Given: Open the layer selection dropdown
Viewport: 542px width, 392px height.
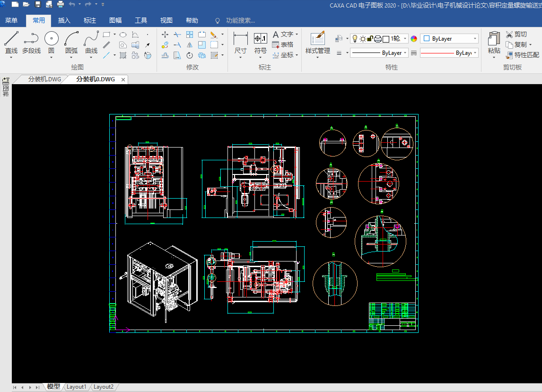Looking at the screenshot, I should [405, 39].
